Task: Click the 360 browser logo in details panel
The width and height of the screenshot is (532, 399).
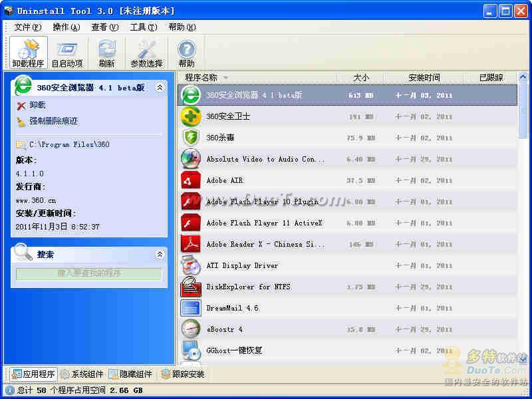Action: pos(23,85)
